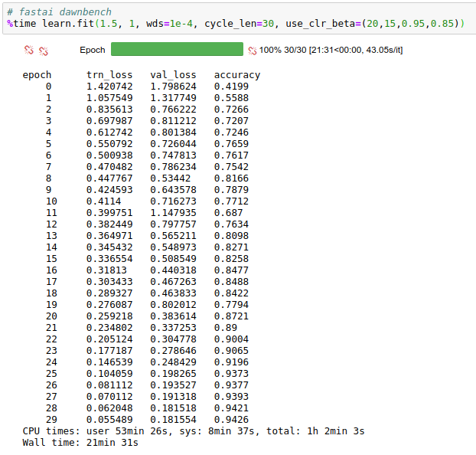Click trn_loss value 0.177187
The height and width of the screenshot is (455, 476).
[x=109, y=351]
